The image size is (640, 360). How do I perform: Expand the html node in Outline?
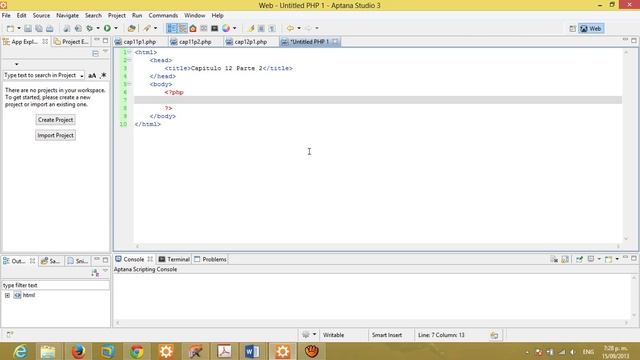7,295
